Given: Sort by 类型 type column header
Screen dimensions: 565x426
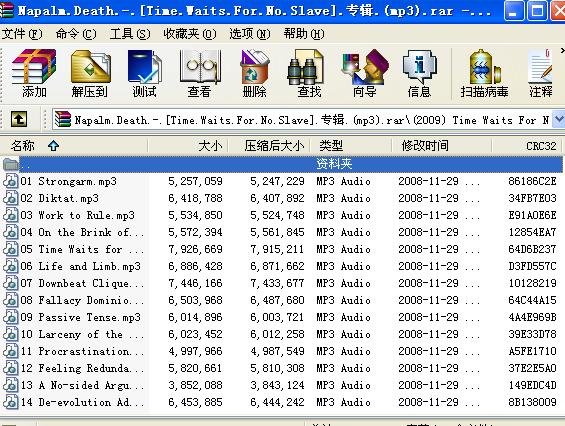Looking at the screenshot, I should [x=351, y=146].
